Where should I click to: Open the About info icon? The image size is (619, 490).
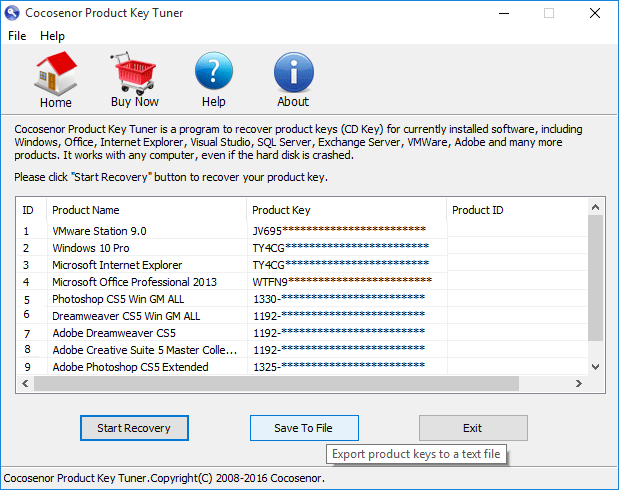[x=294, y=72]
